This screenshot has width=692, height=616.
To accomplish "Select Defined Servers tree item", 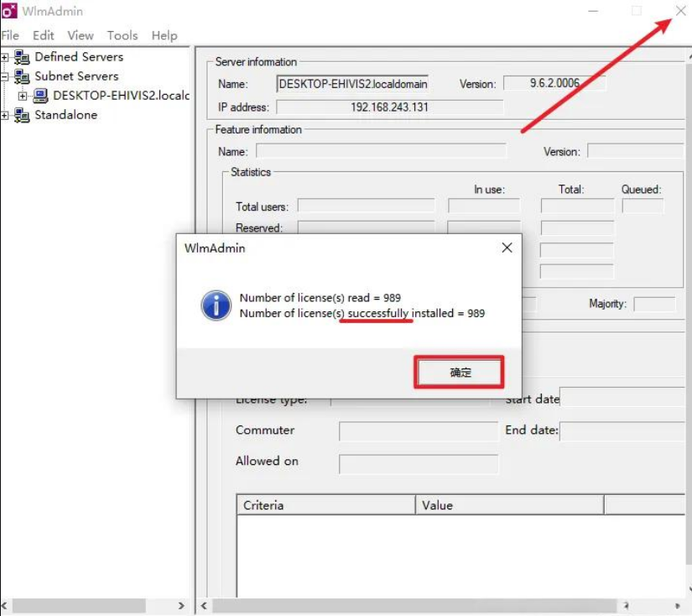I will coord(79,57).
